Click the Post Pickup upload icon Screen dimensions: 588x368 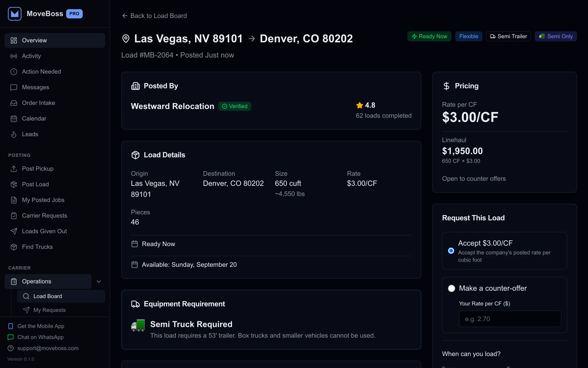tap(14, 169)
